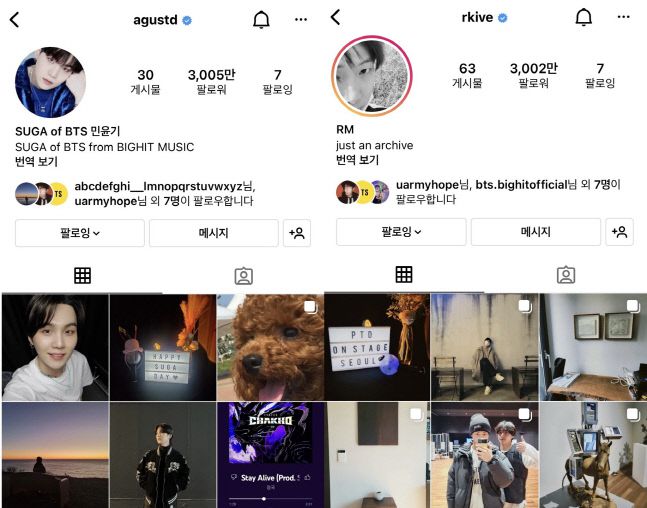Image resolution: width=647 pixels, height=508 pixels.
Task: Tap the 메시지 button on rkive profile
Action: (x=536, y=232)
